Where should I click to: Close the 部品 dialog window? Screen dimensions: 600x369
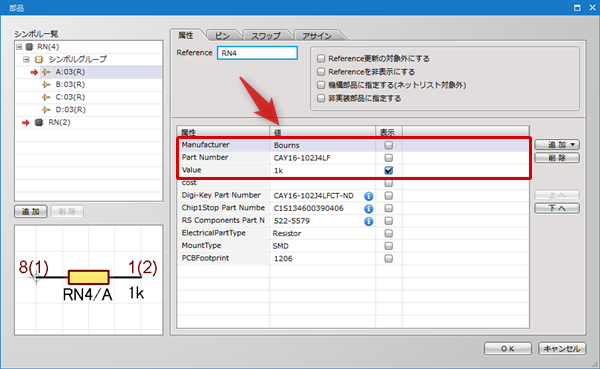[592, 8]
